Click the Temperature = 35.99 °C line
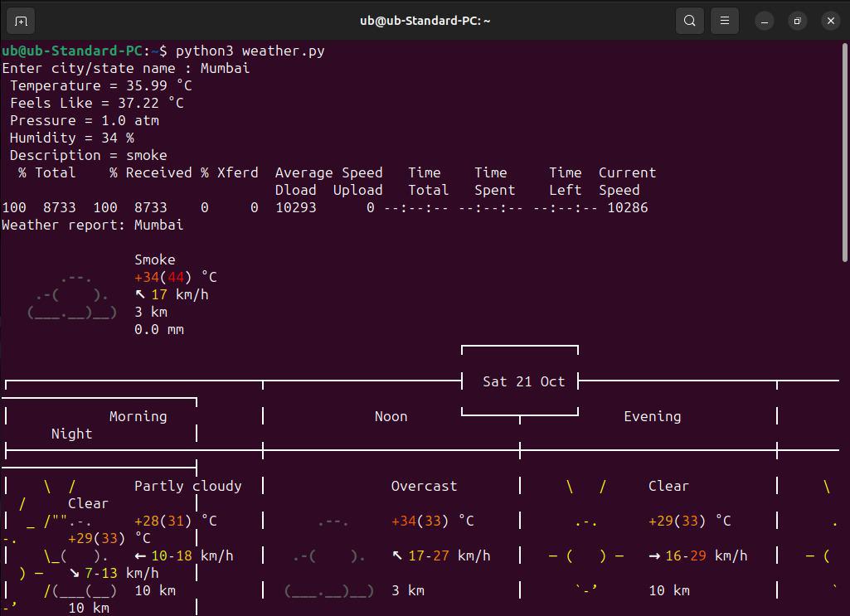The height and width of the screenshot is (616, 850). (x=100, y=85)
